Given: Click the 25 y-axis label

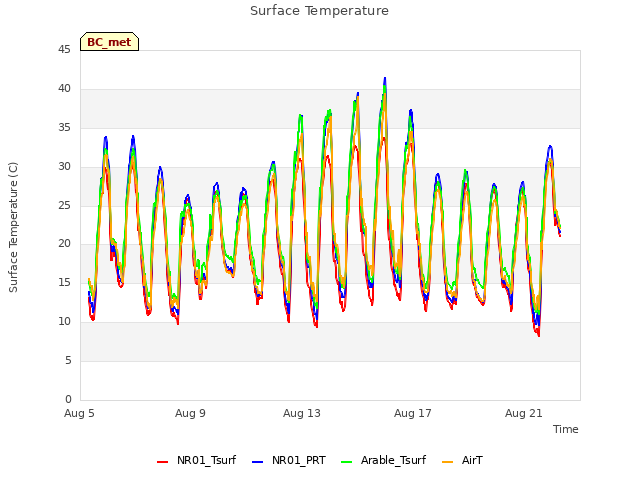Looking at the screenshot, I should click(64, 205).
